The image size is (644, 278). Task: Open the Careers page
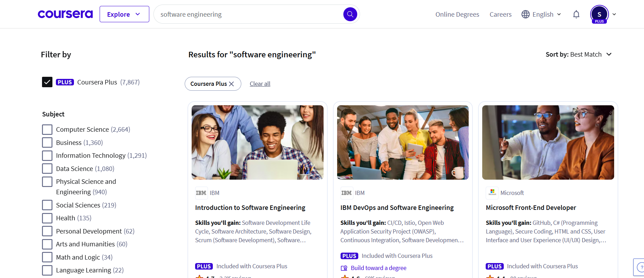500,14
